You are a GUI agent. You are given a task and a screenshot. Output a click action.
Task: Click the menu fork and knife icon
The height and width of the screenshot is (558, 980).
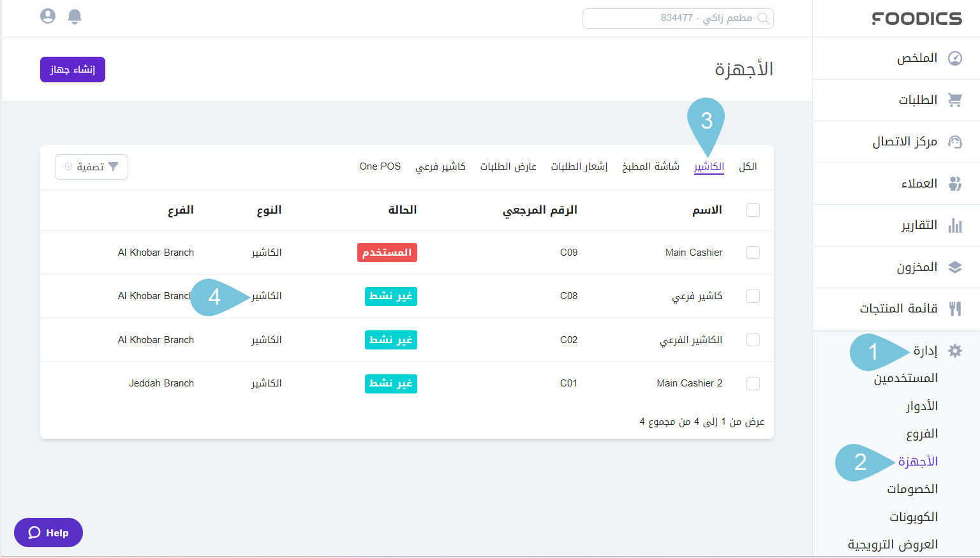pyautogui.click(x=954, y=309)
